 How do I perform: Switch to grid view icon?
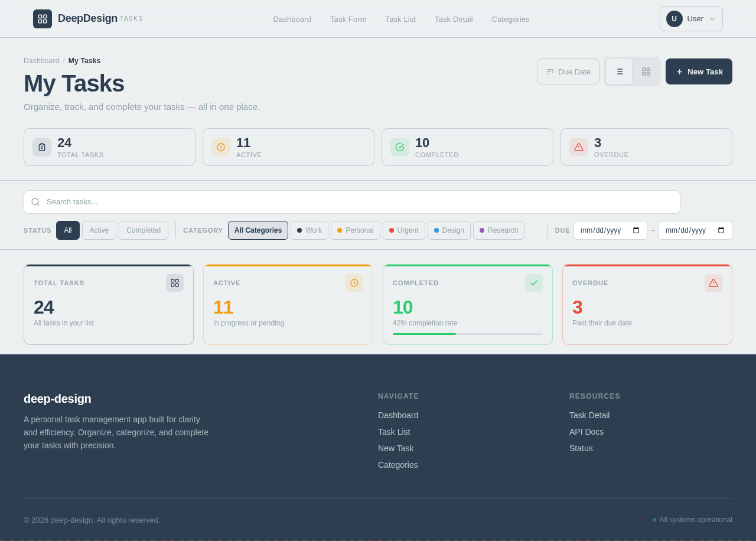coord(646,71)
